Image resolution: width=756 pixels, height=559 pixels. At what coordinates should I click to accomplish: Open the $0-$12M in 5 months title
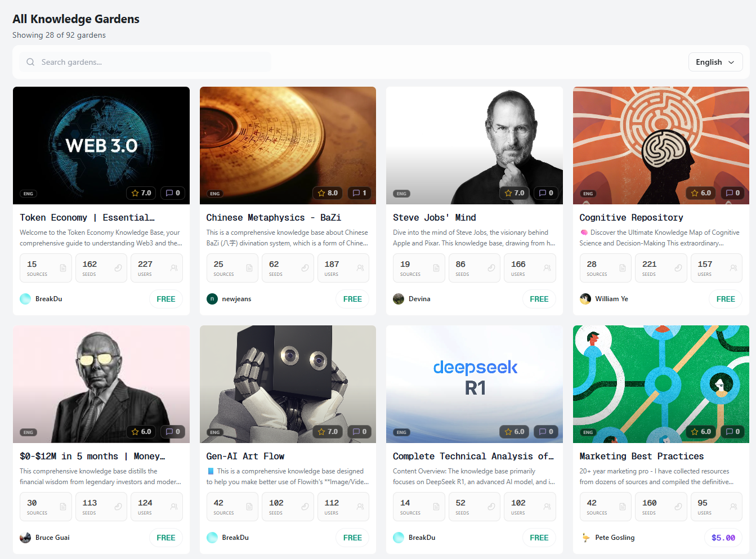[92, 456]
